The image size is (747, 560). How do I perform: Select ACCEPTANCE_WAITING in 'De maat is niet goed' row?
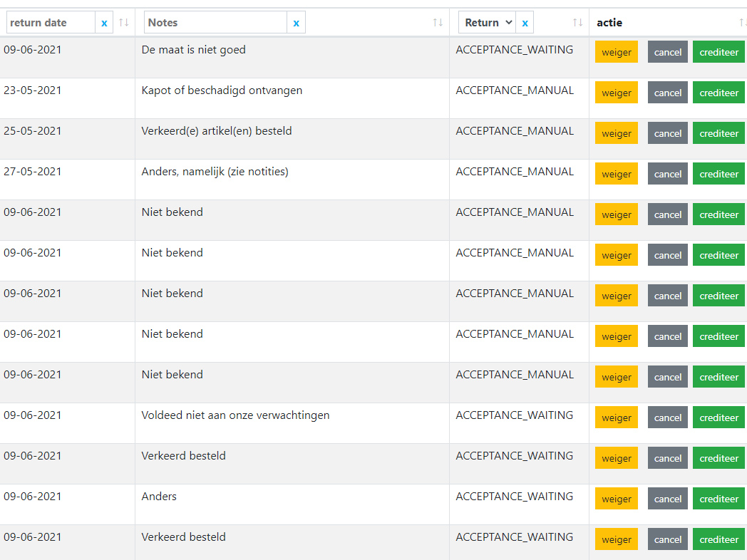click(x=514, y=50)
